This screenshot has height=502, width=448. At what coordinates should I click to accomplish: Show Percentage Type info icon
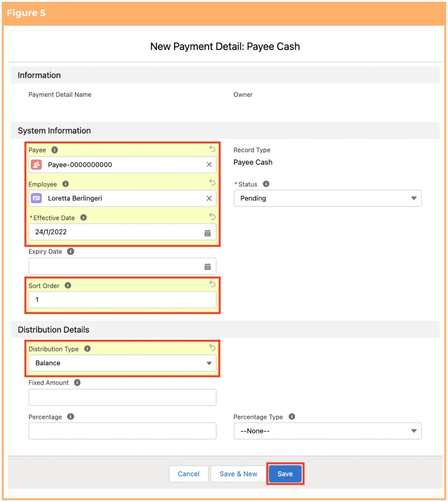(x=292, y=417)
